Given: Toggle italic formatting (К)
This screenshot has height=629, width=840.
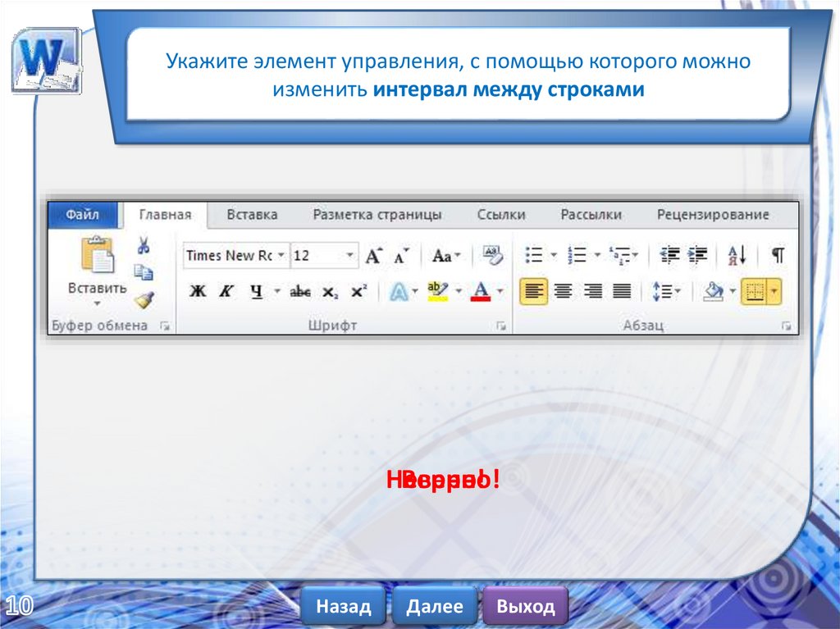Looking at the screenshot, I should [226, 291].
